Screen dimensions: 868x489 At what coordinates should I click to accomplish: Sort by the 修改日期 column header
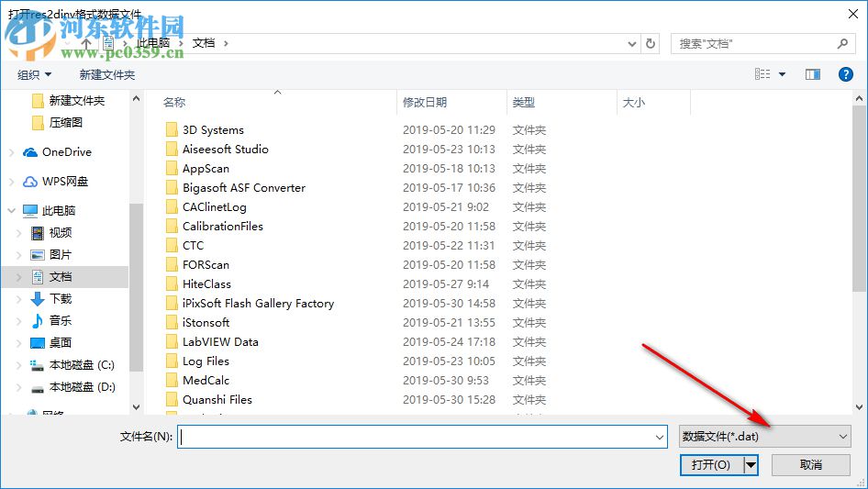(425, 103)
